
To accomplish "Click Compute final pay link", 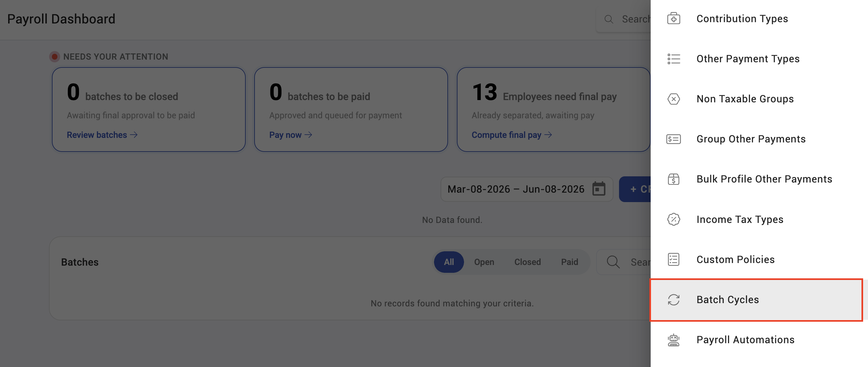I will 512,135.
